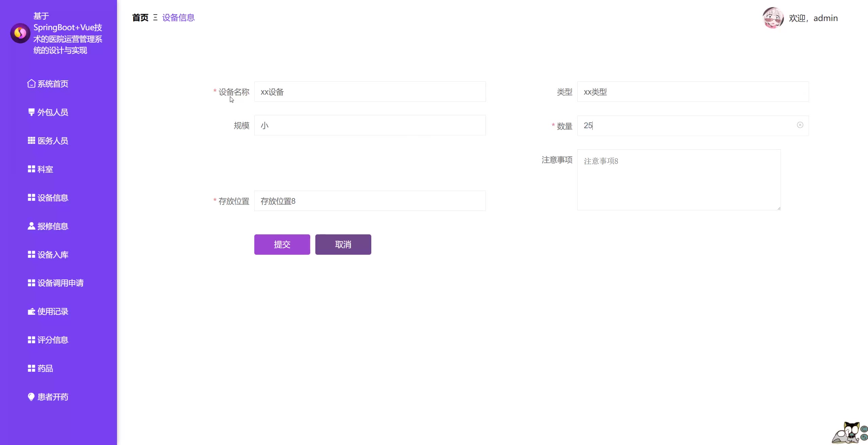This screenshot has height=445, width=868.
Task: Go to 设备调用申请 in the sidebar
Action: 60,283
